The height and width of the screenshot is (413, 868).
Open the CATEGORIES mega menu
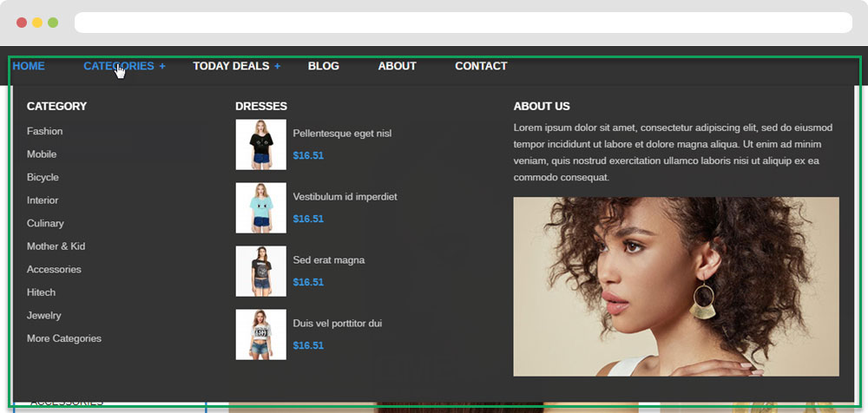118,66
